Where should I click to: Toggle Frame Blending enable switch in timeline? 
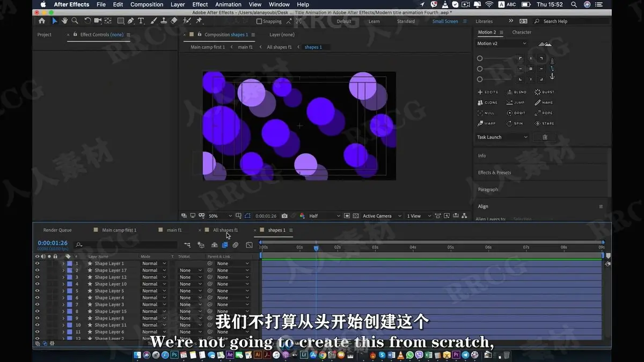point(225,245)
